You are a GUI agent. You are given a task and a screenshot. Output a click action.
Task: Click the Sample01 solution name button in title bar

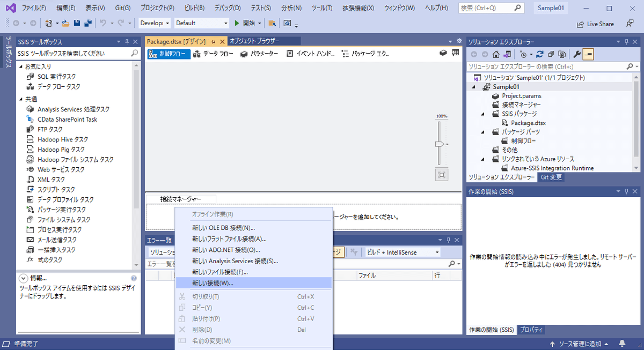pyautogui.click(x=551, y=8)
